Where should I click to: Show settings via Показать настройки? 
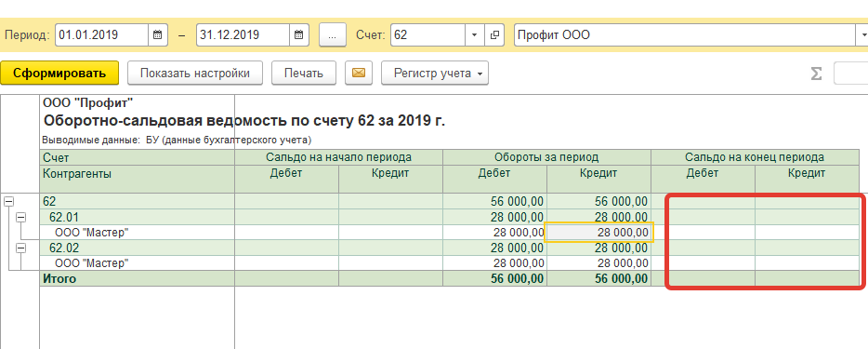195,74
